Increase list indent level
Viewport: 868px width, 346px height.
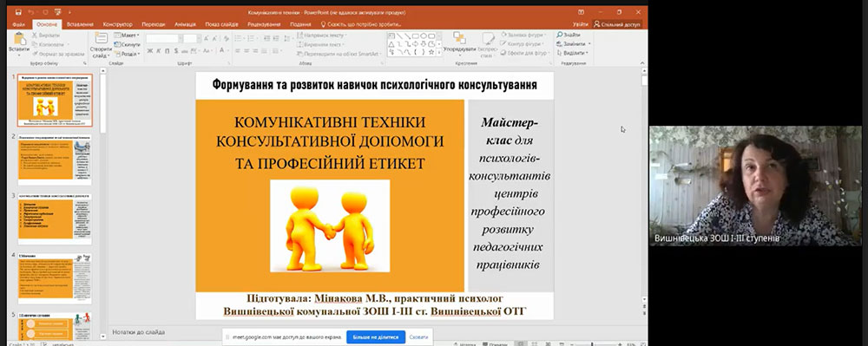[276, 38]
